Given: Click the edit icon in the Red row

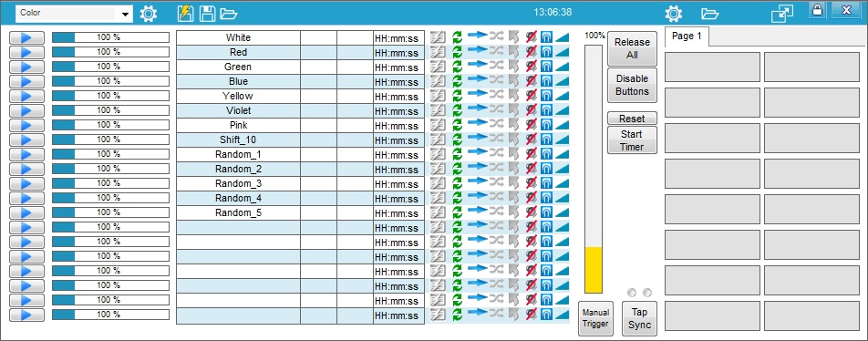Looking at the screenshot, I should click(438, 52).
